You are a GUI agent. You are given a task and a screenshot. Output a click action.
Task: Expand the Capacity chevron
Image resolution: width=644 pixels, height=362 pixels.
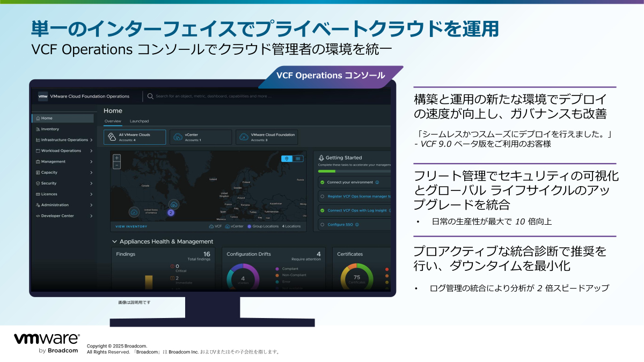click(x=91, y=172)
